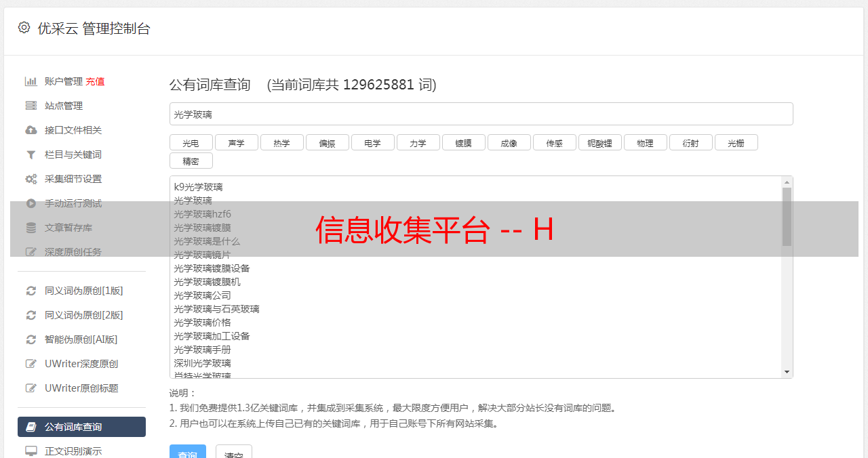868x458 pixels.
Task: Click the bar chart icon for 账户管理
Action: [31, 81]
